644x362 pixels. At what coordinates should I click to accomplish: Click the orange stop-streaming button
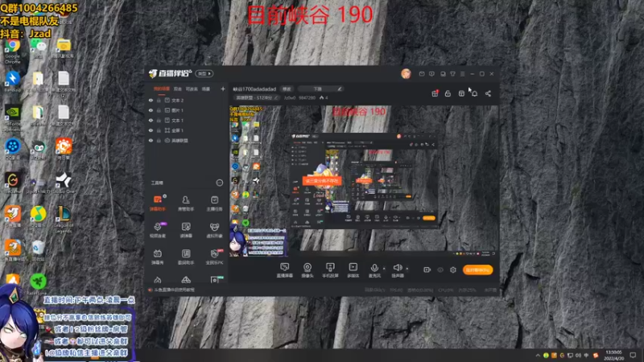pyautogui.click(x=477, y=269)
